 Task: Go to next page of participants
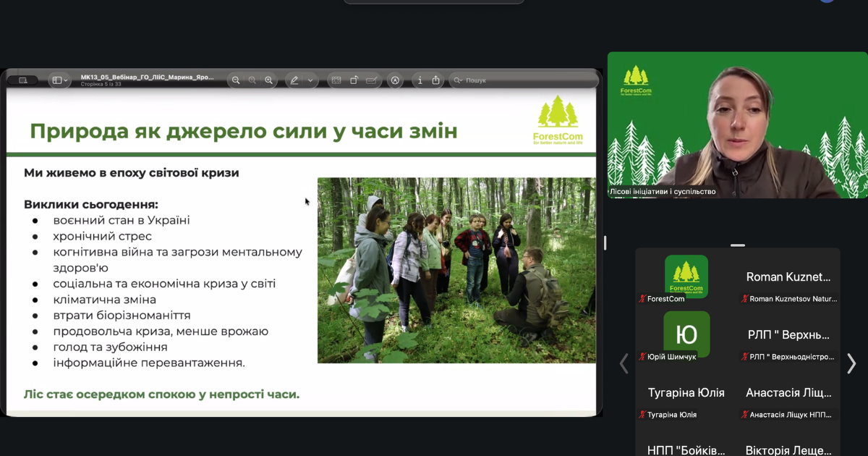tap(851, 363)
